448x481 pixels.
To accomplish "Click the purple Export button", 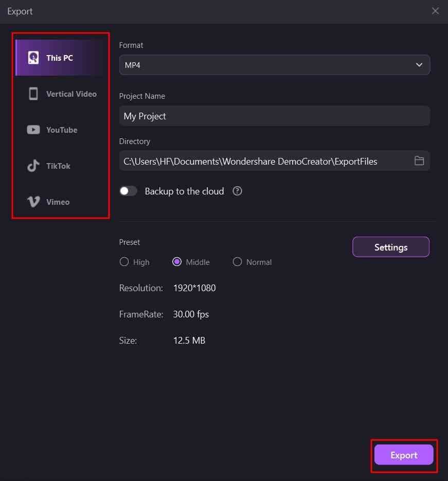I will [x=404, y=455].
